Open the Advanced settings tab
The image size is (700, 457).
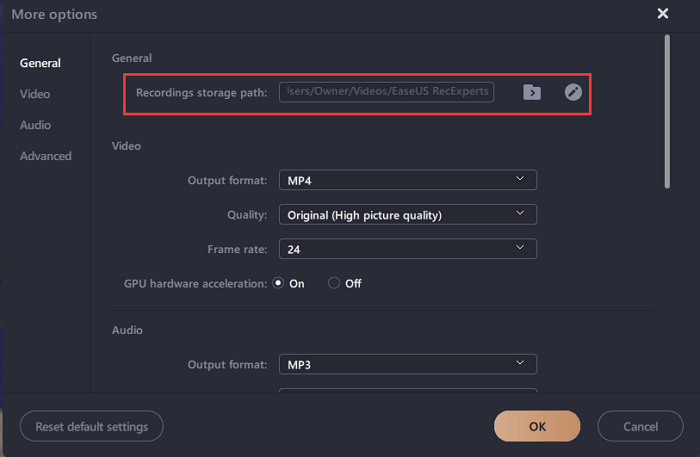[46, 156]
